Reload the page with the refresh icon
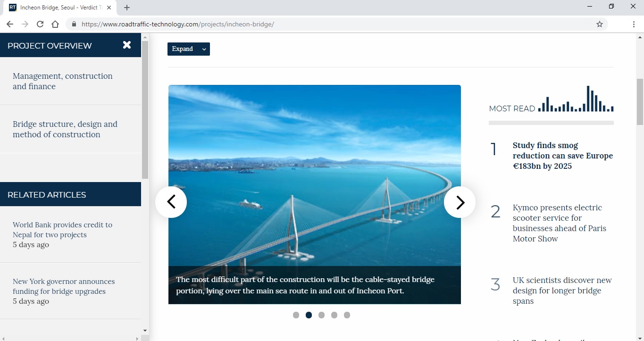 (x=40, y=24)
